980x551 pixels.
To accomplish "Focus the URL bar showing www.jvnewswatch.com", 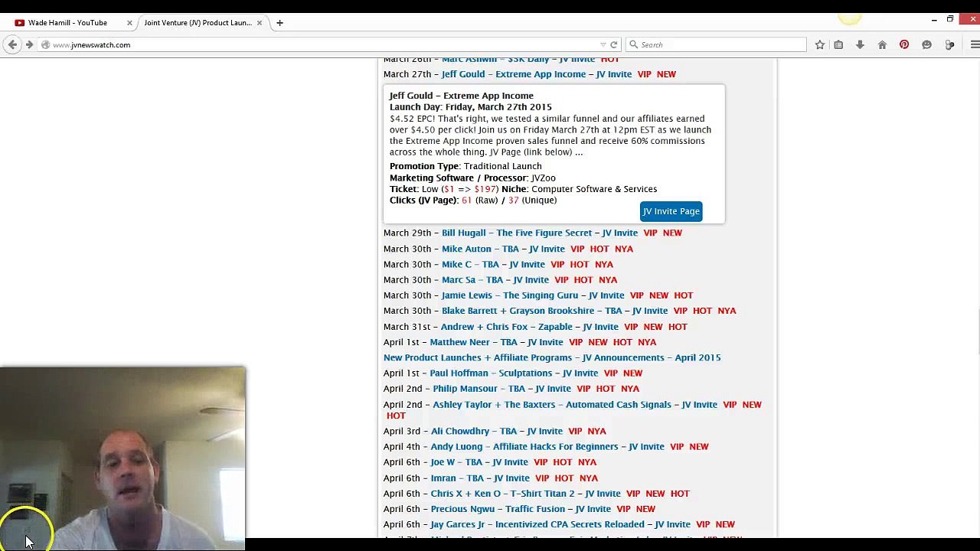I will [322, 45].
